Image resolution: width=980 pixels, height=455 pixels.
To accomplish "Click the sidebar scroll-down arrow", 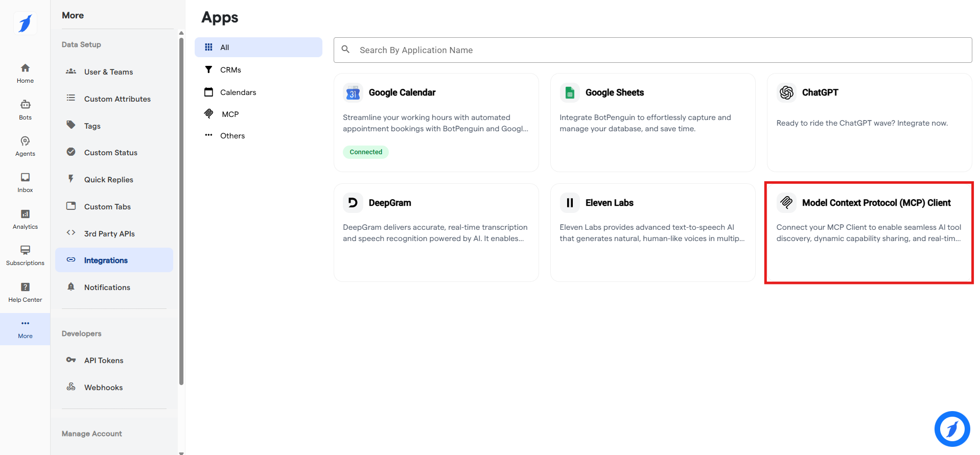I will tap(181, 452).
